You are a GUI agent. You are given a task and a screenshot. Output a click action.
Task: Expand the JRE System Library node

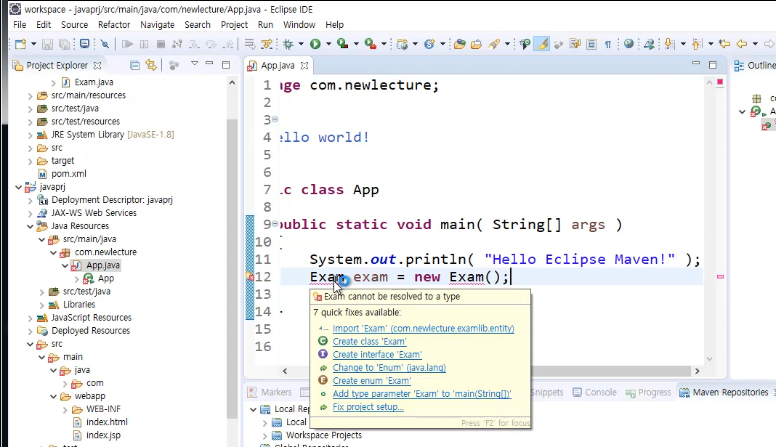click(x=30, y=135)
